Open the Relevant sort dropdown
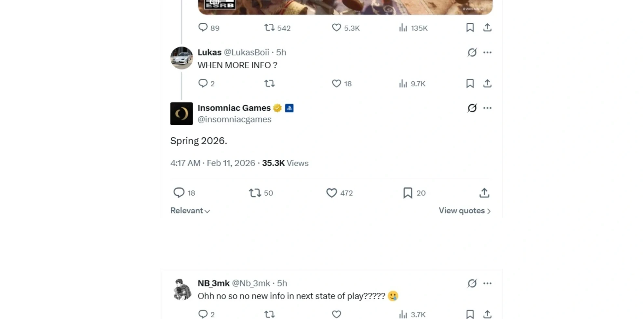 pyautogui.click(x=190, y=211)
